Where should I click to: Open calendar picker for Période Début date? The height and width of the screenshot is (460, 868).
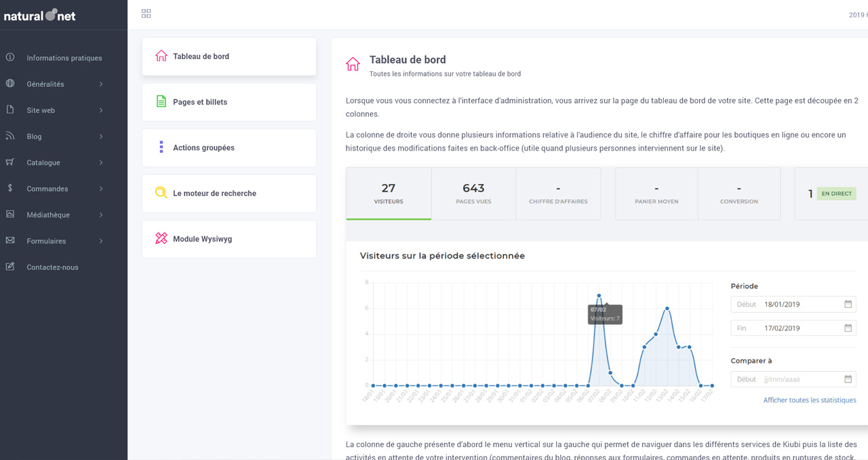(x=848, y=304)
